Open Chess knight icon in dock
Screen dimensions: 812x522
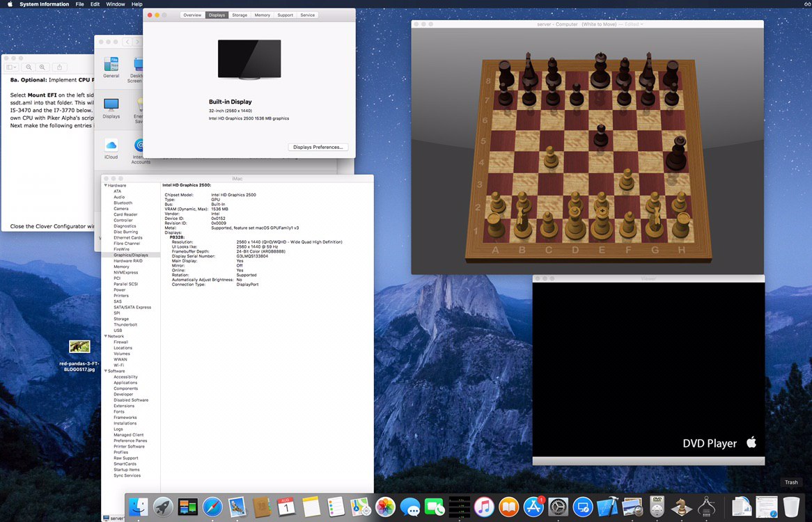(682, 507)
